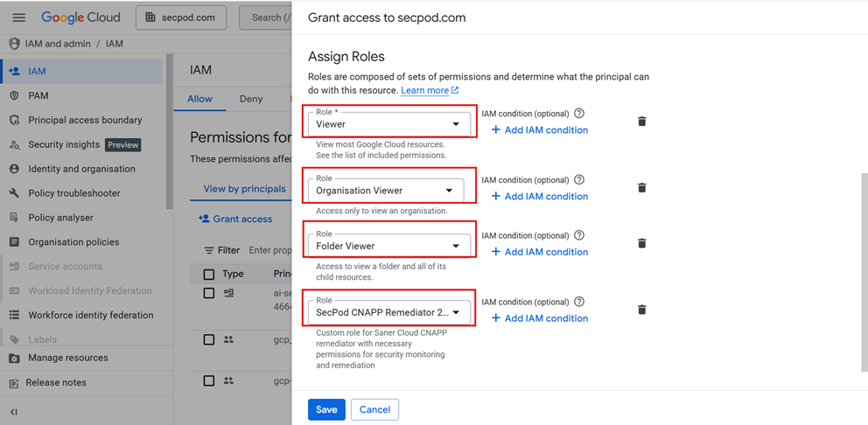
Task: Open the hamburger navigation menu
Action: [18, 17]
